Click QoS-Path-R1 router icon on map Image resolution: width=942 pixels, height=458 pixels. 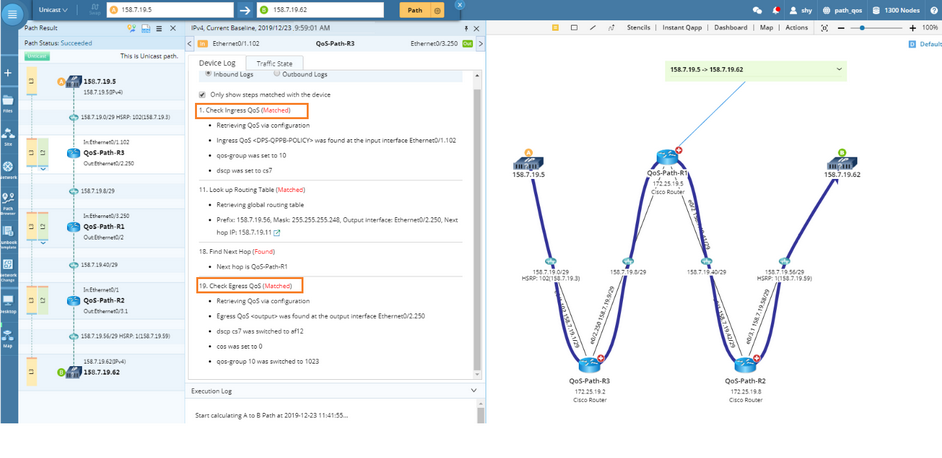click(667, 159)
